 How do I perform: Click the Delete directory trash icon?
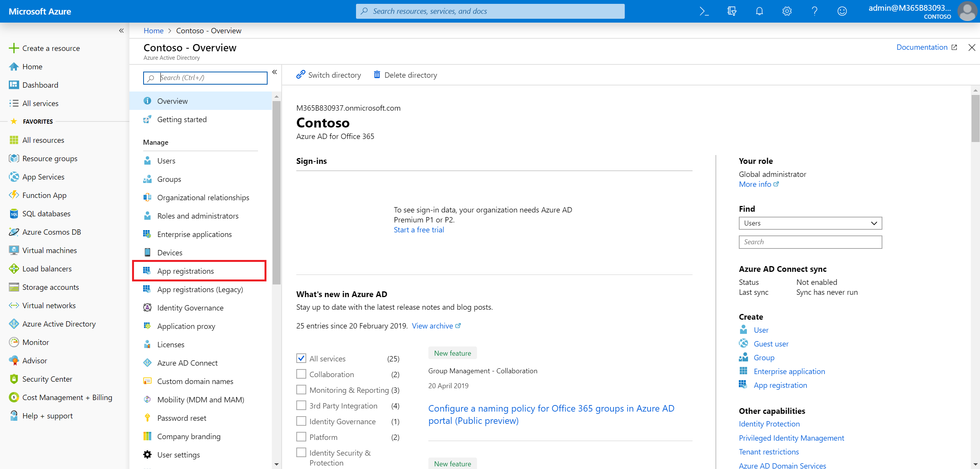coord(377,75)
